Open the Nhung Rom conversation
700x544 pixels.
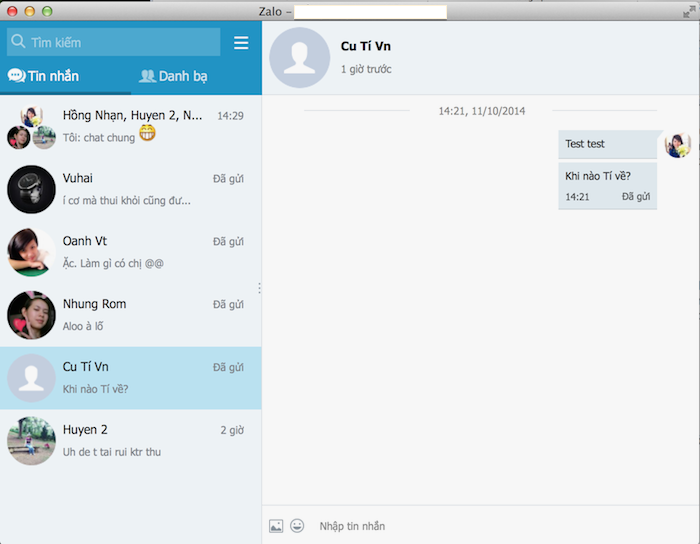tap(131, 316)
